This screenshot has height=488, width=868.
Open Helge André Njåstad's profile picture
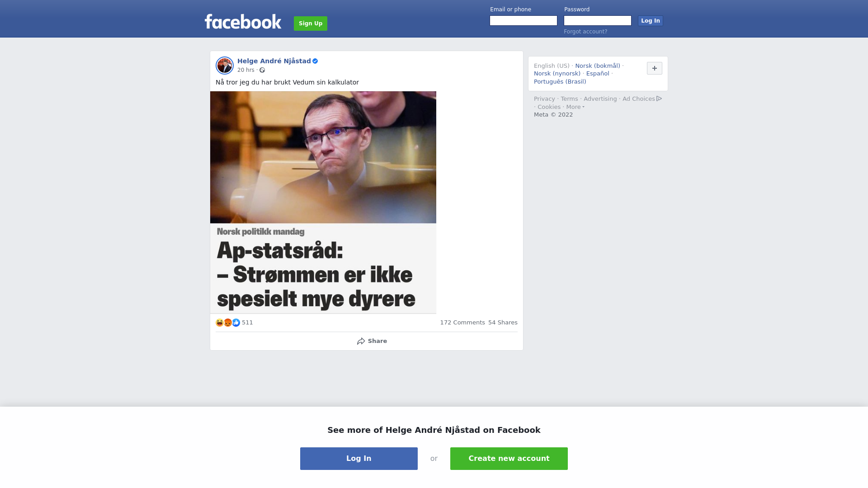(225, 66)
